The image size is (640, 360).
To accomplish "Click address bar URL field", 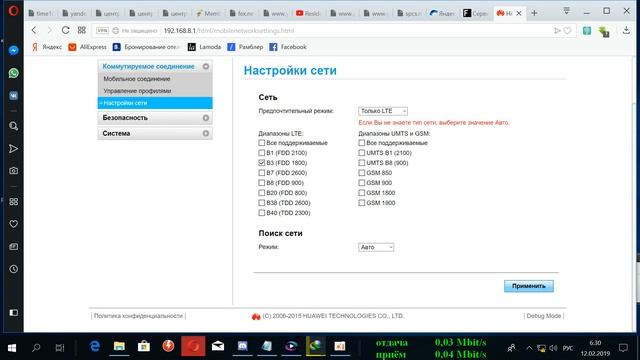I will (x=335, y=31).
